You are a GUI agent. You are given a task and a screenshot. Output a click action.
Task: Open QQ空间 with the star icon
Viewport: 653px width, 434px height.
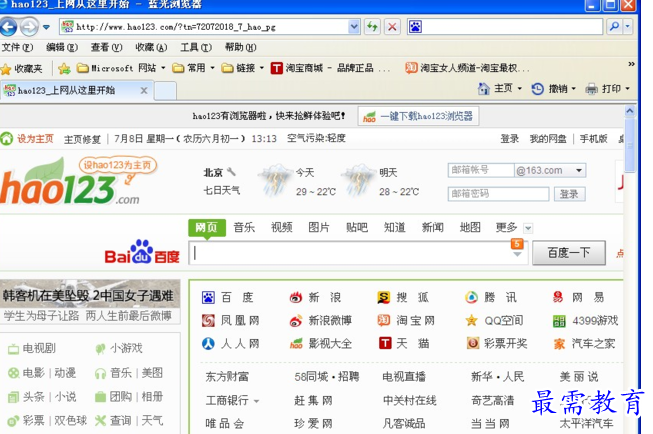[494, 320]
